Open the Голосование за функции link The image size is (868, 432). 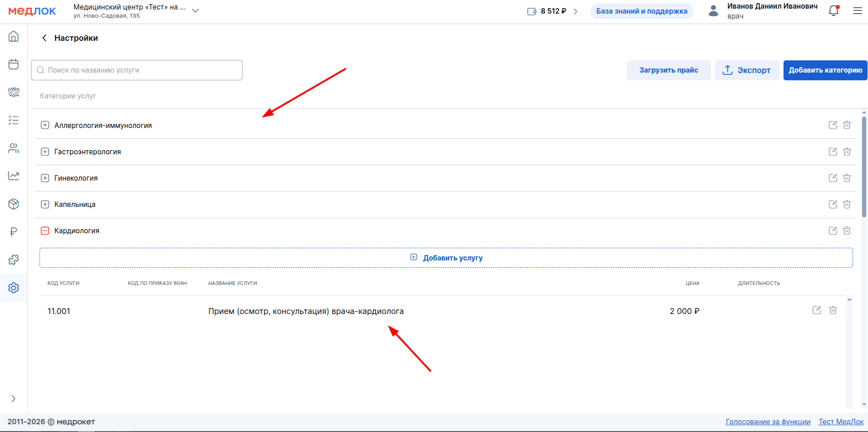coord(768,422)
